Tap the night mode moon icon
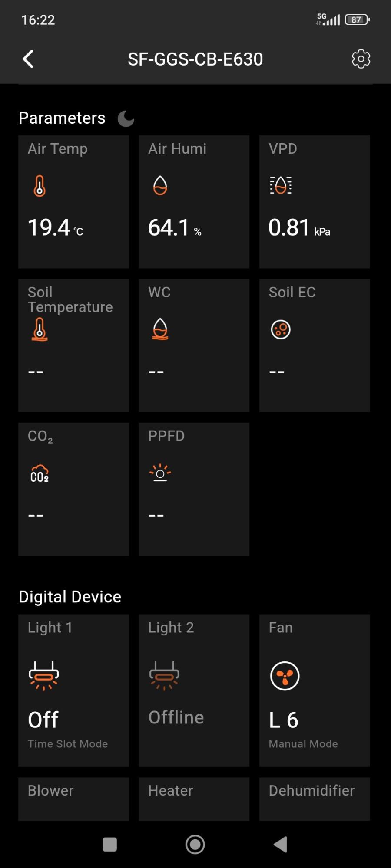Screen dimensions: 391x868 coord(126,118)
